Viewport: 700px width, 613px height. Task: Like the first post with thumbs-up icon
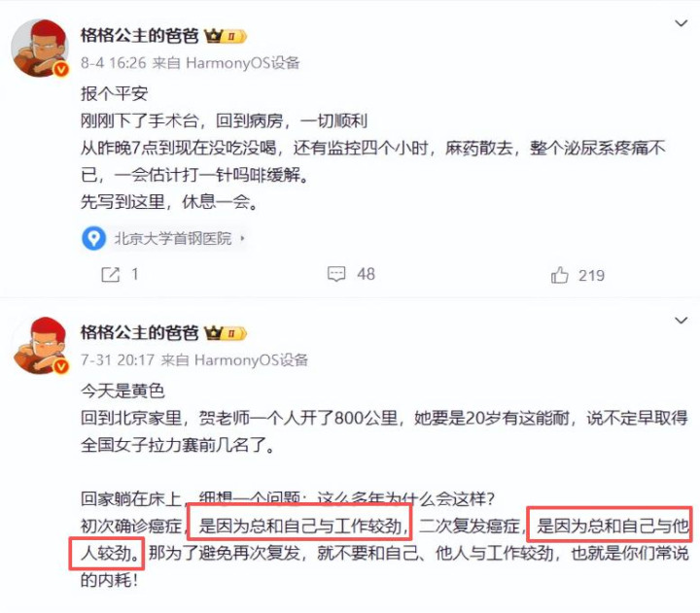[x=559, y=274]
